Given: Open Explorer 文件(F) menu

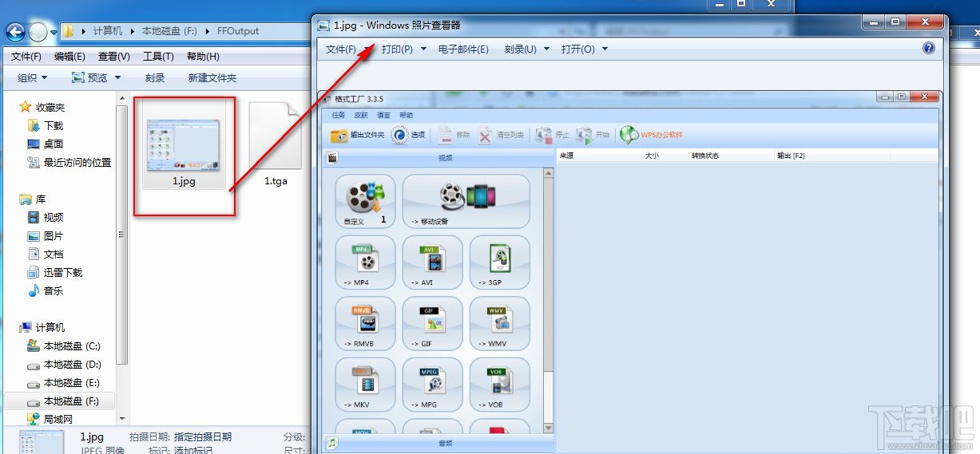Looking at the screenshot, I should point(26,57).
